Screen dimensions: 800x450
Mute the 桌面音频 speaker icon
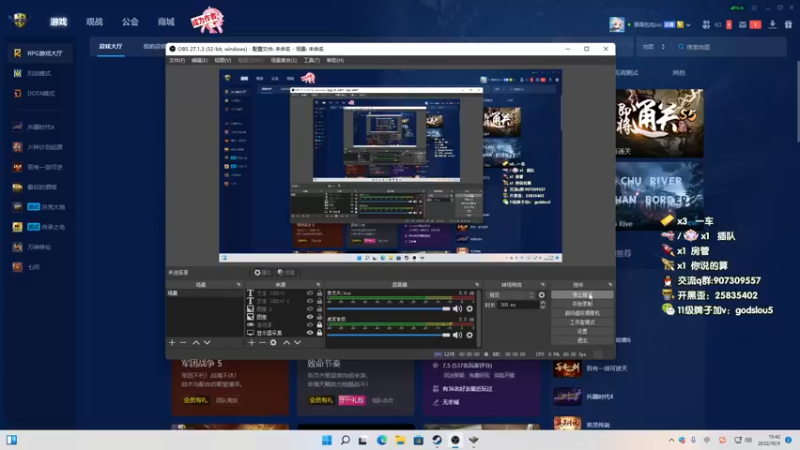tap(457, 335)
